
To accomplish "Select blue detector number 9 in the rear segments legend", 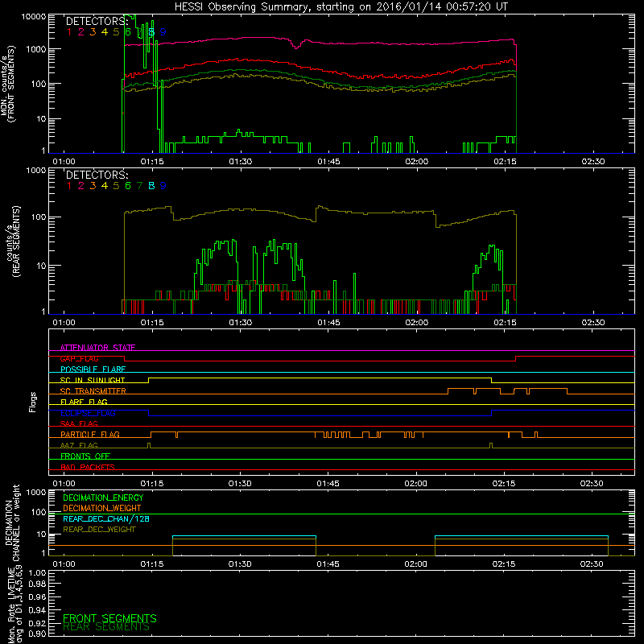I will 163,186.
